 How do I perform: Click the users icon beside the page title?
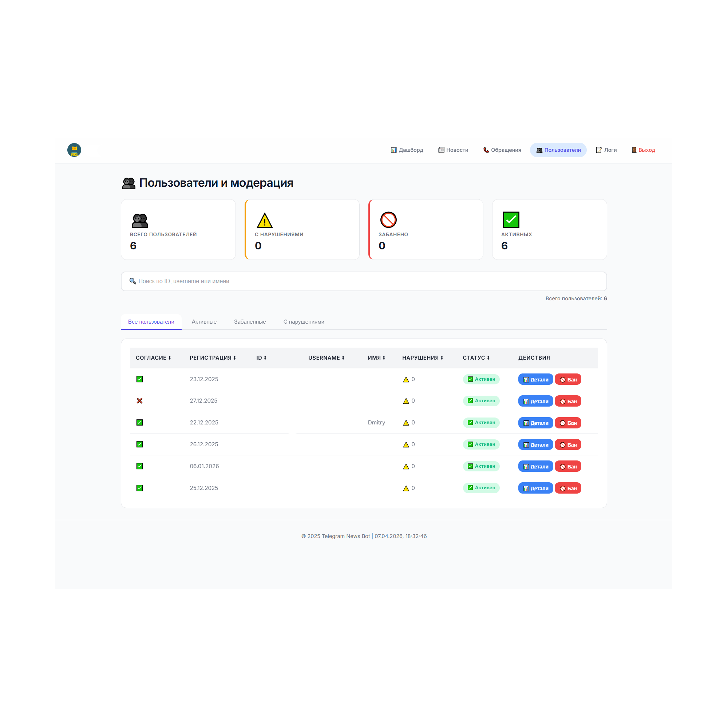(129, 183)
